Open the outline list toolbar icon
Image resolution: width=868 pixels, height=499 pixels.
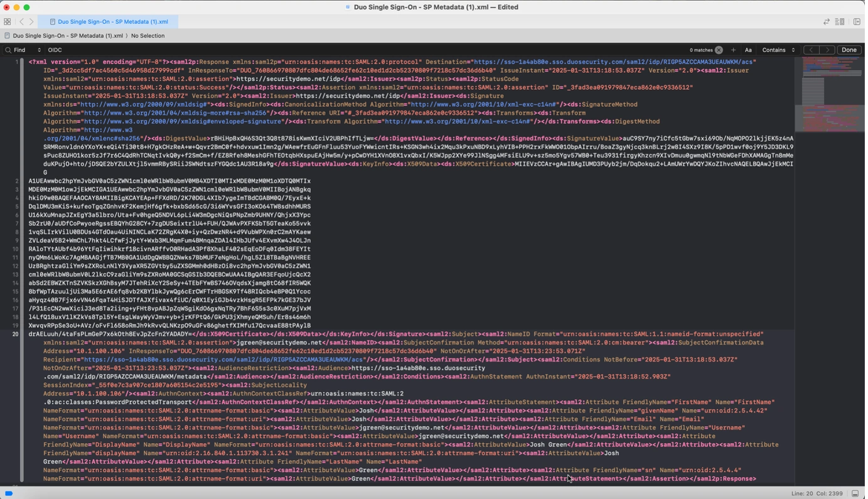point(841,21)
